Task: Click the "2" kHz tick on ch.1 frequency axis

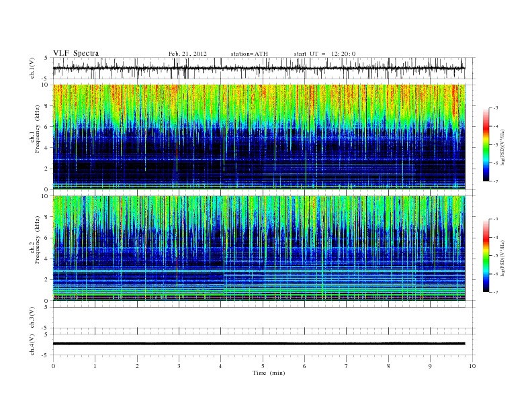Action: (46, 169)
